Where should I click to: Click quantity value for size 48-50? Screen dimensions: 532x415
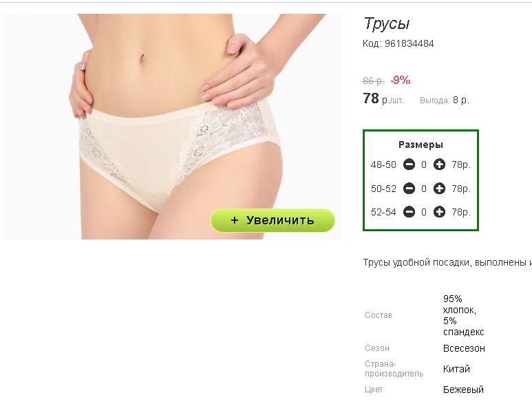click(424, 165)
